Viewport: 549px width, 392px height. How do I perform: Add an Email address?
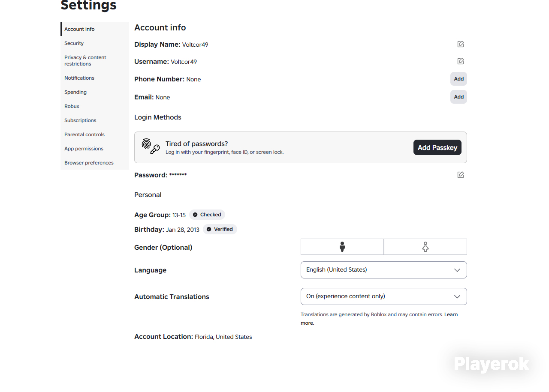pos(459,97)
